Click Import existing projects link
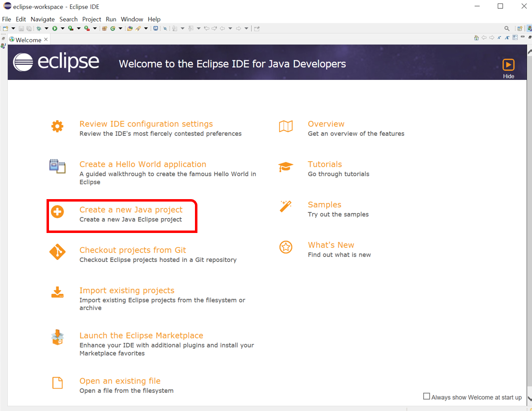 click(x=127, y=290)
